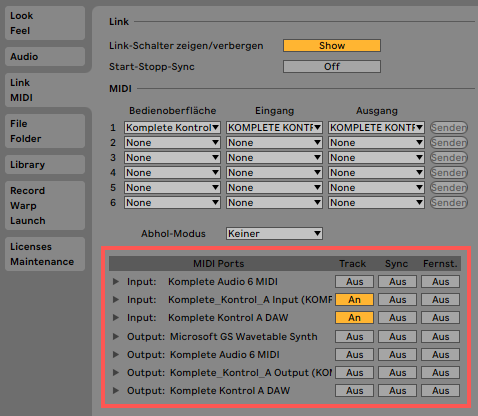This screenshot has width=478, height=416.
Task: Click the Fernst. column header
Action: [440, 264]
